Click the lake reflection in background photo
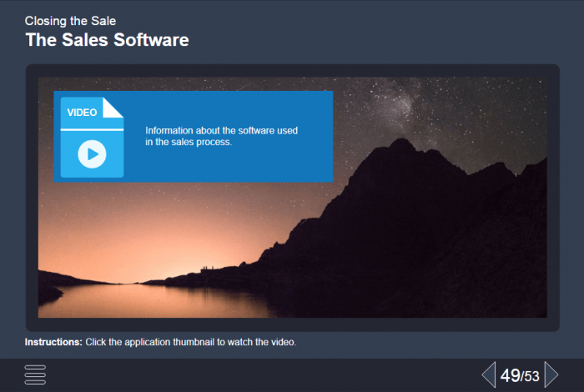This screenshot has width=584, height=392. point(150,300)
